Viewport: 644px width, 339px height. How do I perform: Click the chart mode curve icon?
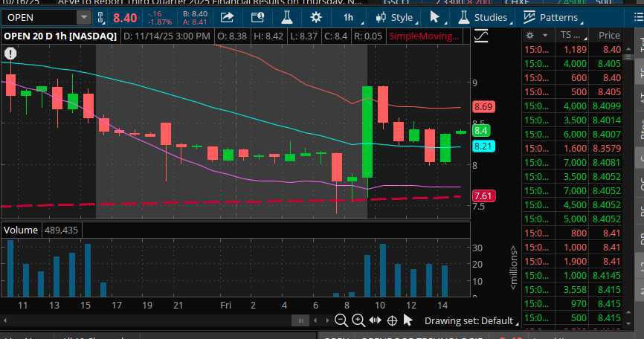481,36
